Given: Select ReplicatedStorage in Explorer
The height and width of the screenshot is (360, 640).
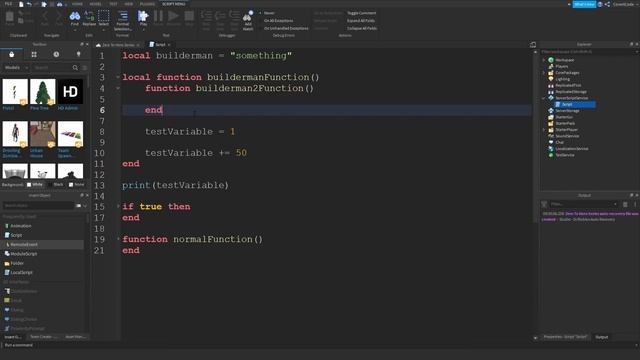Looking at the screenshot, I should click(571, 92).
